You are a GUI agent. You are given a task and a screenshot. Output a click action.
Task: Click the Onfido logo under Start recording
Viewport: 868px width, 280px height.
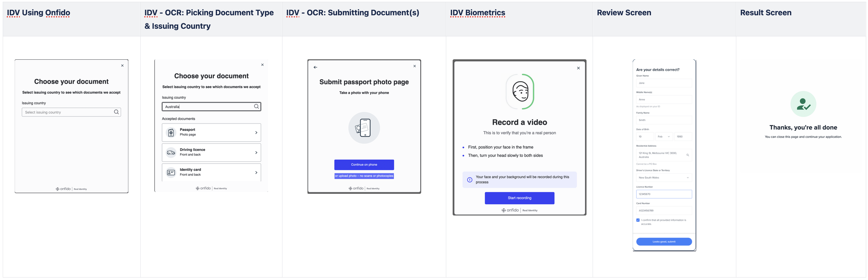(519, 210)
